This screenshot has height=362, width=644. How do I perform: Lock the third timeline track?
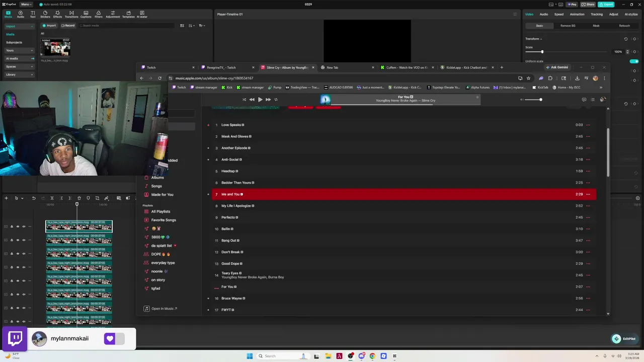12,253
